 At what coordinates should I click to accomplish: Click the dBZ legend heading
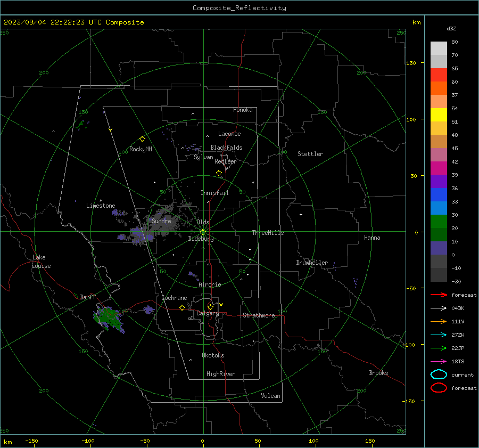451,28
